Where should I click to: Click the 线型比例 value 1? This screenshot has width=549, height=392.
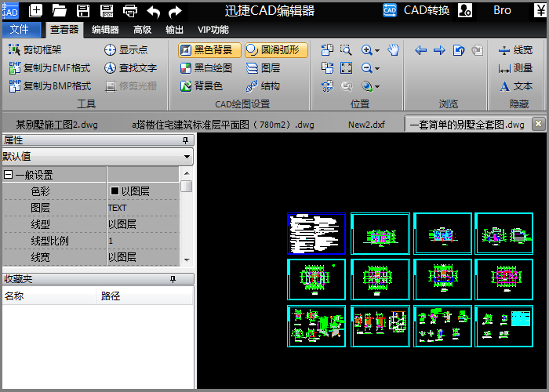coord(144,241)
